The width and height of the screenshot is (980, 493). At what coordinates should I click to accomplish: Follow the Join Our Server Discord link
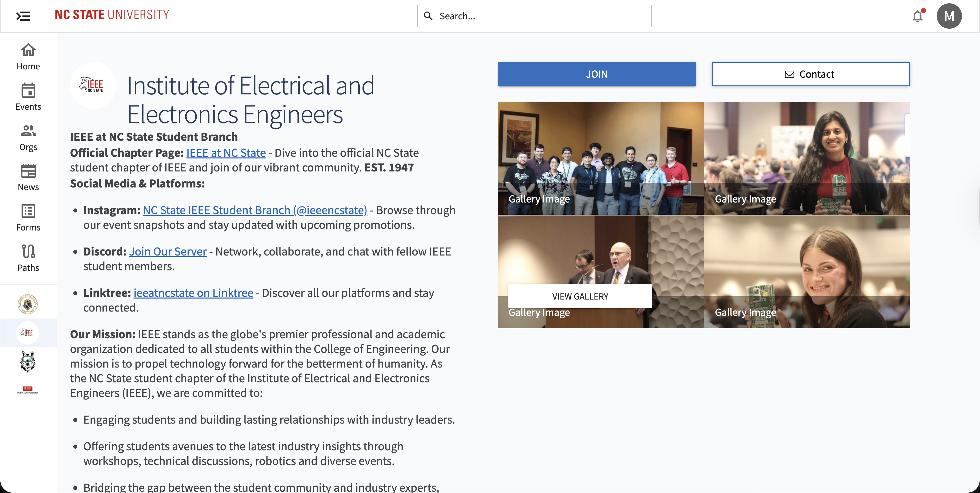(x=168, y=251)
